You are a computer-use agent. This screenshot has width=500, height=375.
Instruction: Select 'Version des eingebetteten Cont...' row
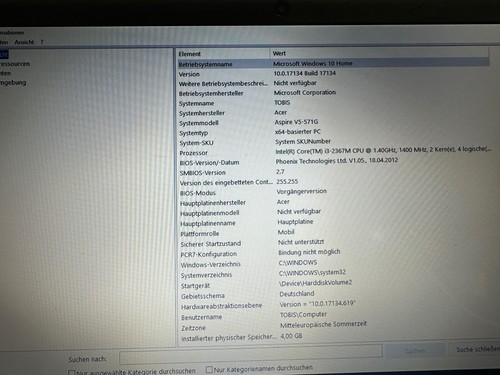pos(333,182)
